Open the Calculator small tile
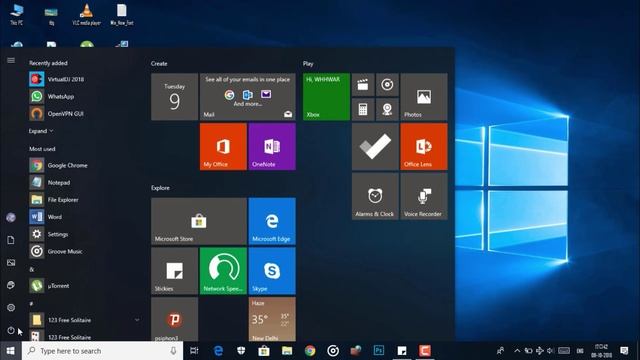 point(363,109)
